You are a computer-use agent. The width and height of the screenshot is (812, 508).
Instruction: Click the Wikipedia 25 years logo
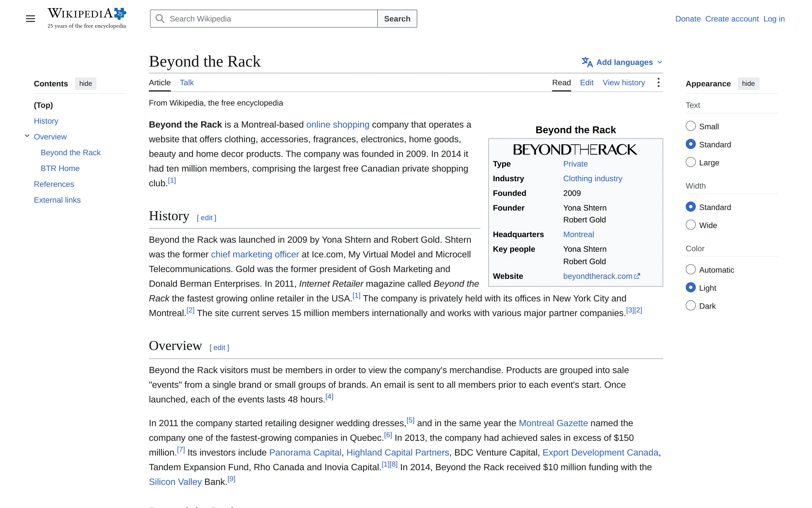[x=87, y=18]
